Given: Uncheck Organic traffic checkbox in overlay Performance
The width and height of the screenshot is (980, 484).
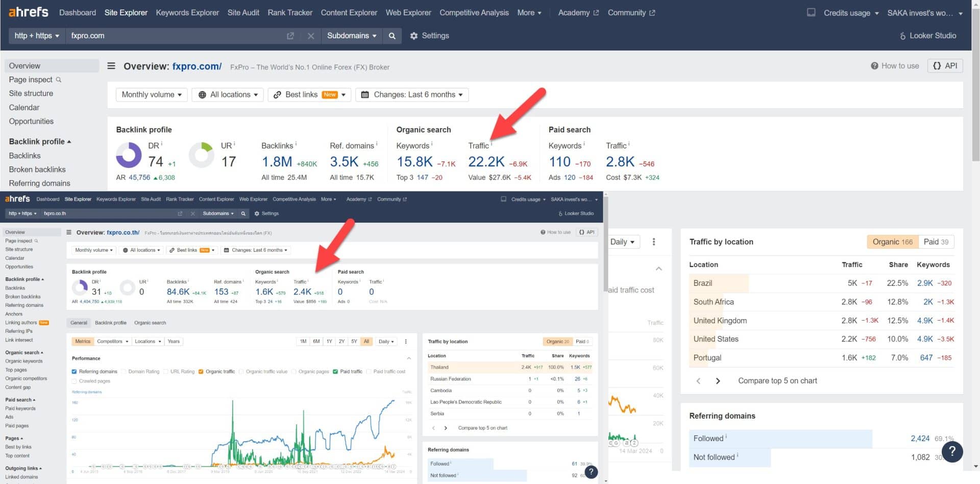Looking at the screenshot, I should [201, 372].
